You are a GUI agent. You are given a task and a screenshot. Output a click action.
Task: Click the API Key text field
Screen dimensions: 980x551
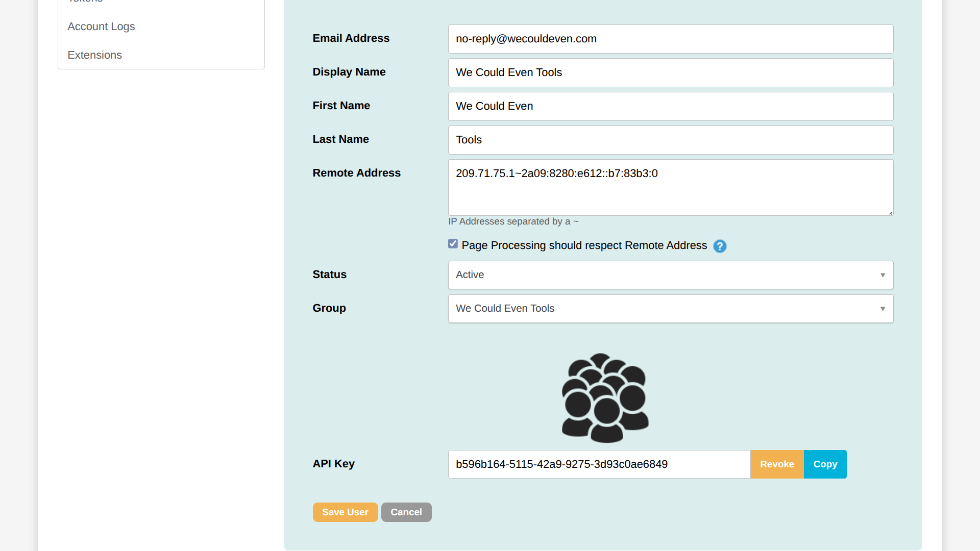coord(599,464)
